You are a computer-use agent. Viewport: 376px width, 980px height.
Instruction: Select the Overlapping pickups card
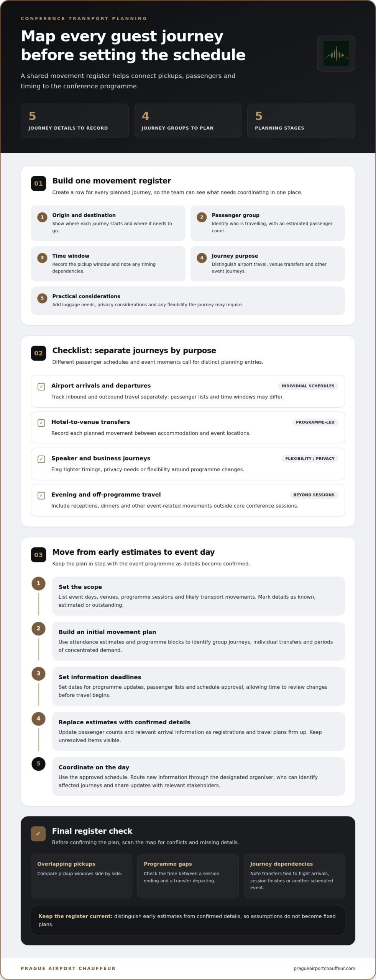point(81,876)
